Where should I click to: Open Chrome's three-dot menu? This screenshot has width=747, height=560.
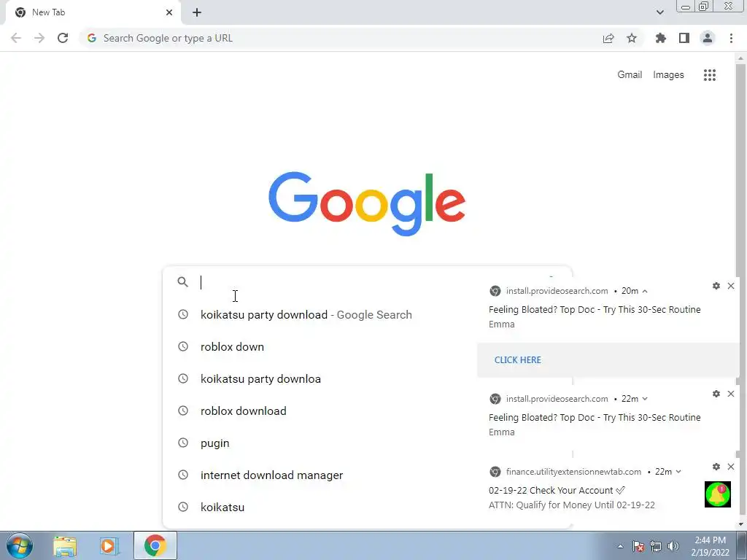tap(731, 38)
